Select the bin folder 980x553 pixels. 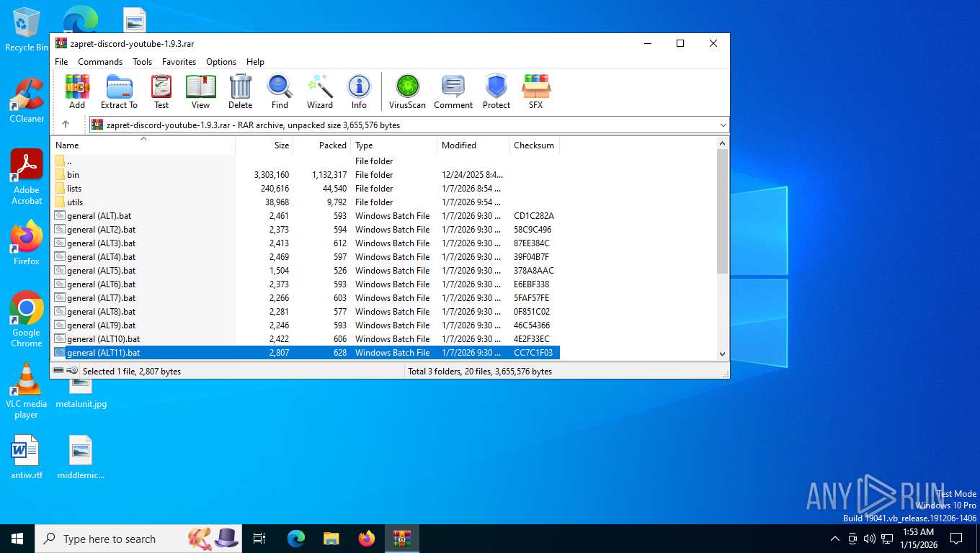[306, 175]
